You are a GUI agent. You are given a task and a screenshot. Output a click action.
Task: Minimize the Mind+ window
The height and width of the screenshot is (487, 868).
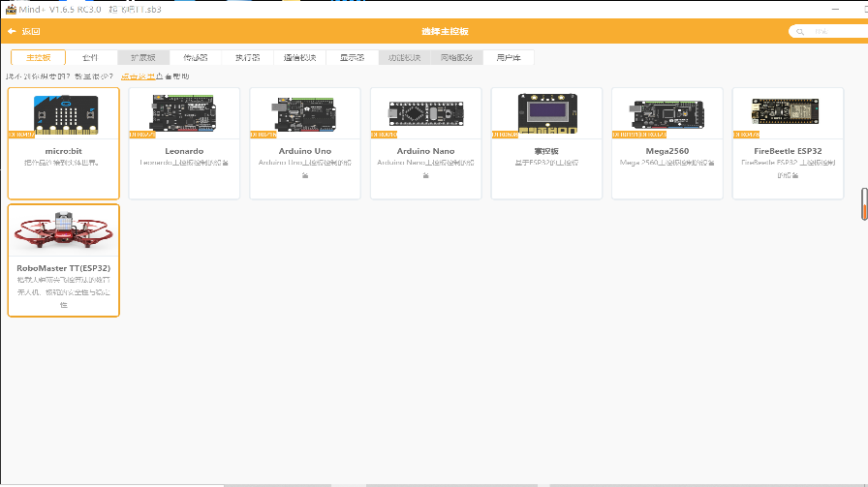pos(835,10)
